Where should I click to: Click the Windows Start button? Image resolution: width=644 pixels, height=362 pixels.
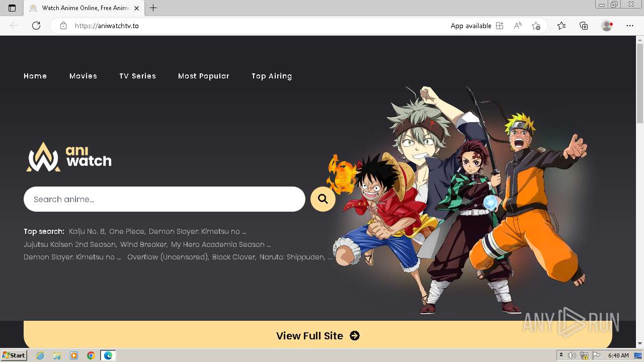[x=14, y=355]
